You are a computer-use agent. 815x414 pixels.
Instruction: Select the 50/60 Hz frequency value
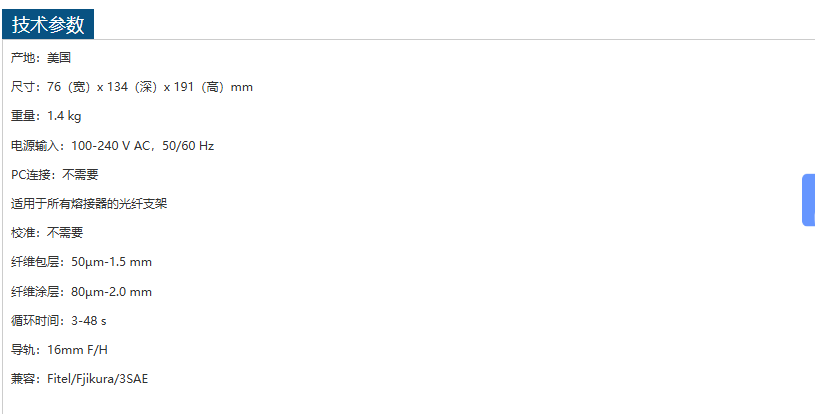pos(188,146)
